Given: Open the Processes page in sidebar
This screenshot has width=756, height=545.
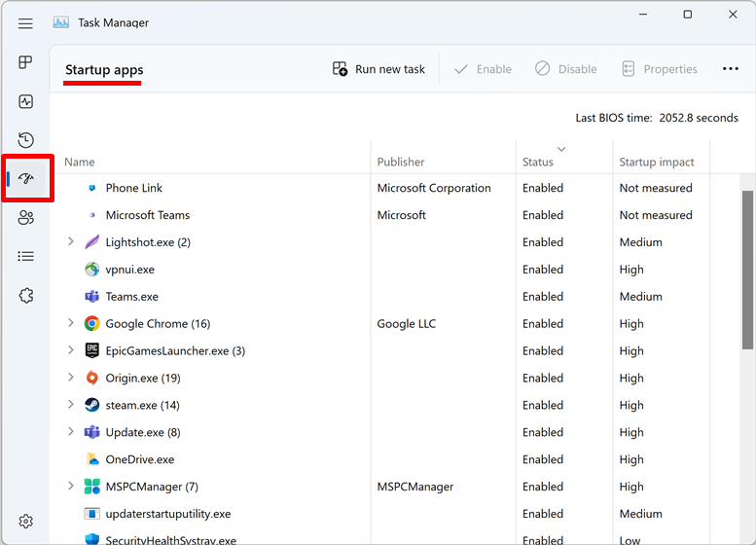Looking at the screenshot, I should tap(26, 62).
